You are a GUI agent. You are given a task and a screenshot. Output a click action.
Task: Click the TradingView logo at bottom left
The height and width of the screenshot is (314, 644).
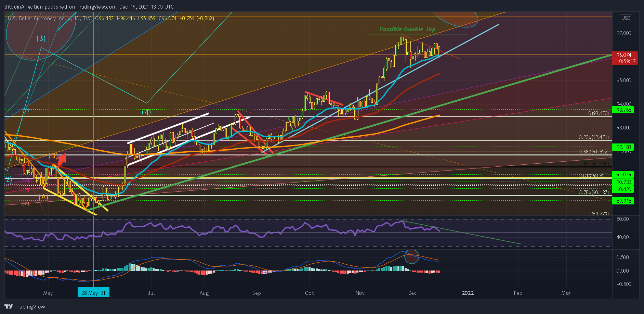point(25,306)
